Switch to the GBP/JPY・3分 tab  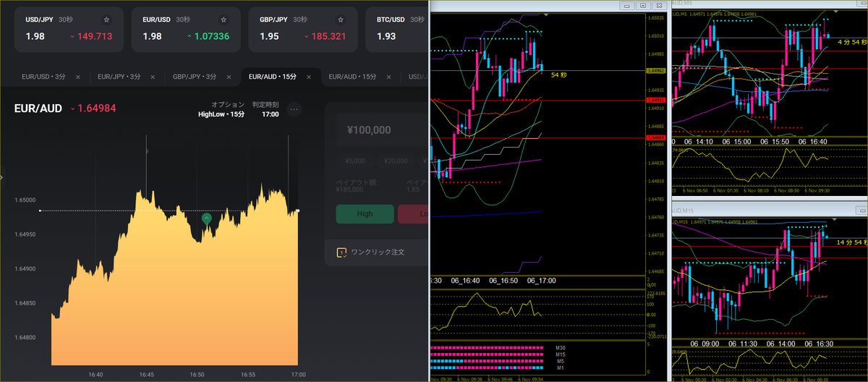coord(195,77)
